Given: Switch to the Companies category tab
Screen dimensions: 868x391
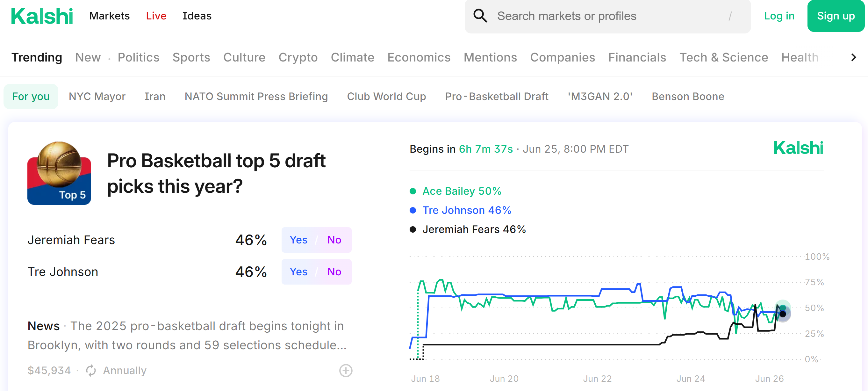Looking at the screenshot, I should [563, 57].
